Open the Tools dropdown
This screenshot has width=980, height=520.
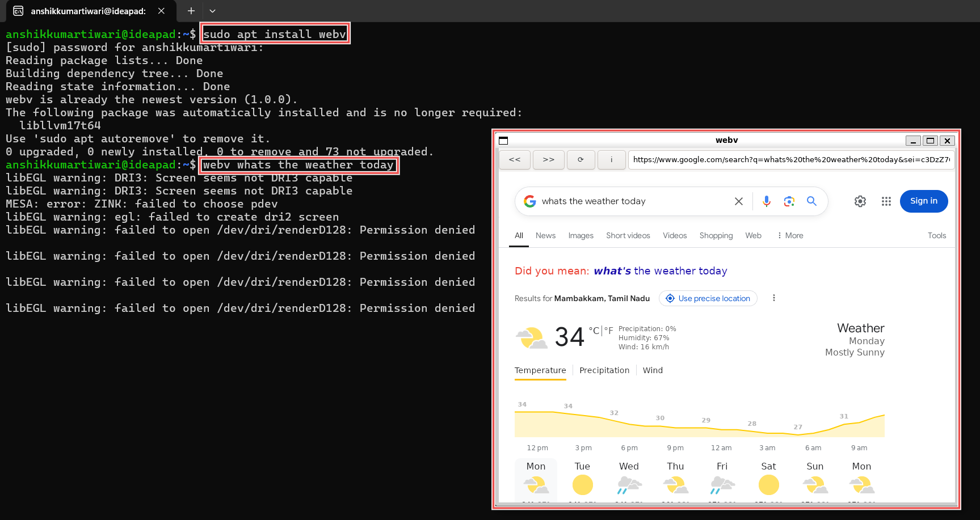coord(936,235)
